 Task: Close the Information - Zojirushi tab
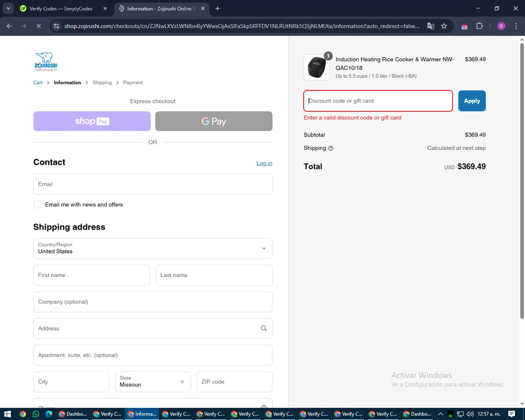tap(203, 8)
